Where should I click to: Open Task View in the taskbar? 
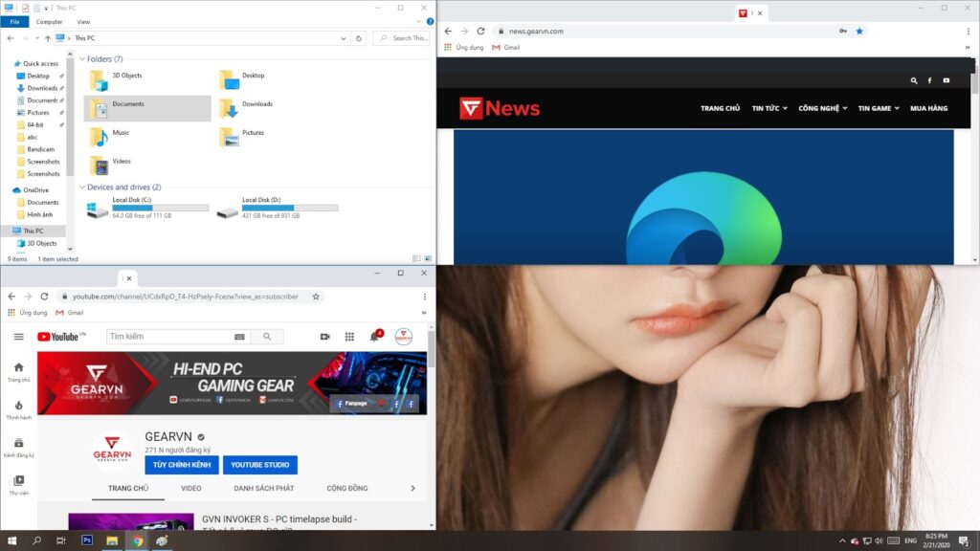(x=60, y=540)
